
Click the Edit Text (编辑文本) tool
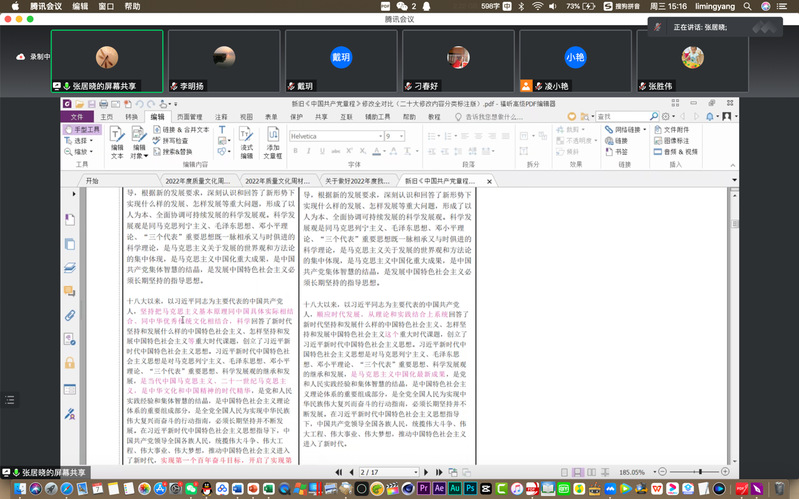pos(117,143)
